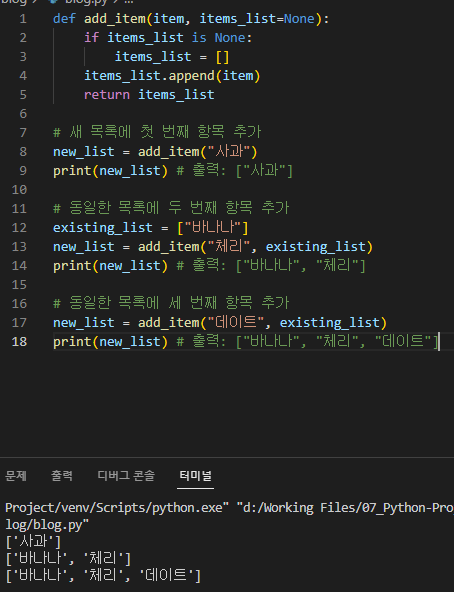Click the 'return items_list' line

(149, 94)
